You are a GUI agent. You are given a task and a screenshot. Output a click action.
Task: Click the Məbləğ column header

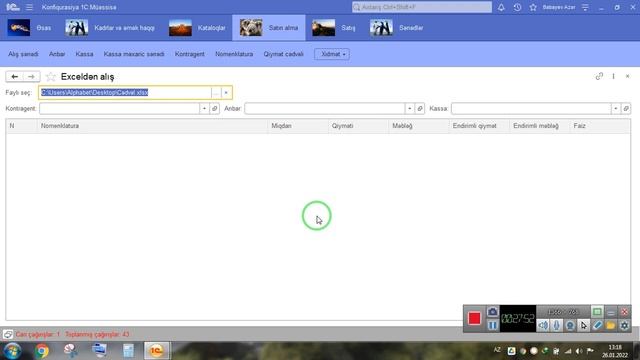pos(419,126)
